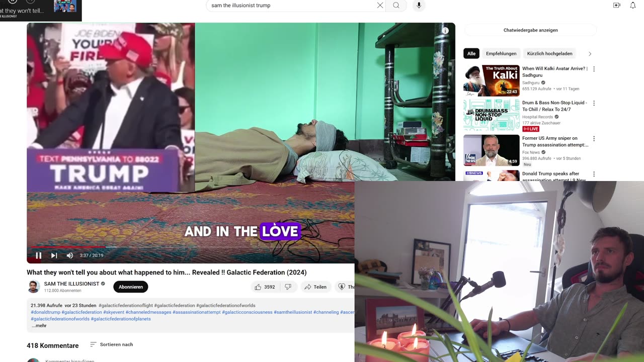Open the #channeling hashtag
This screenshot has width=644, height=362.
[326, 312]
